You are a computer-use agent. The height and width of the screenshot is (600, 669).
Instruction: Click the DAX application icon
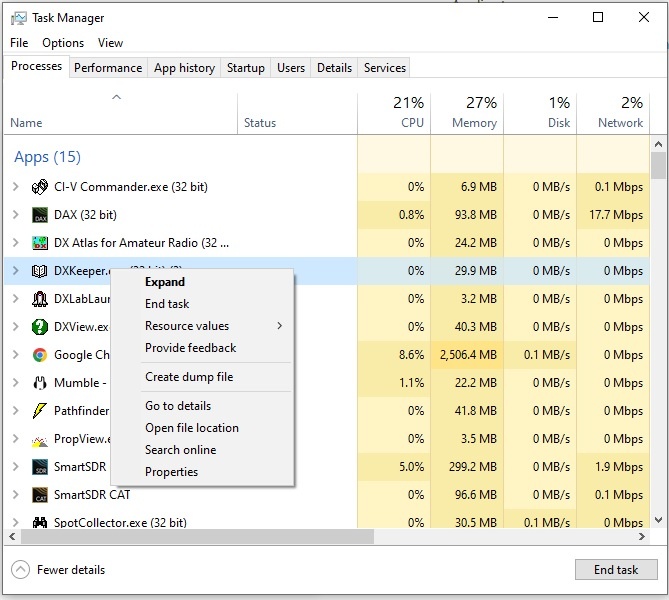coord(40,215)
